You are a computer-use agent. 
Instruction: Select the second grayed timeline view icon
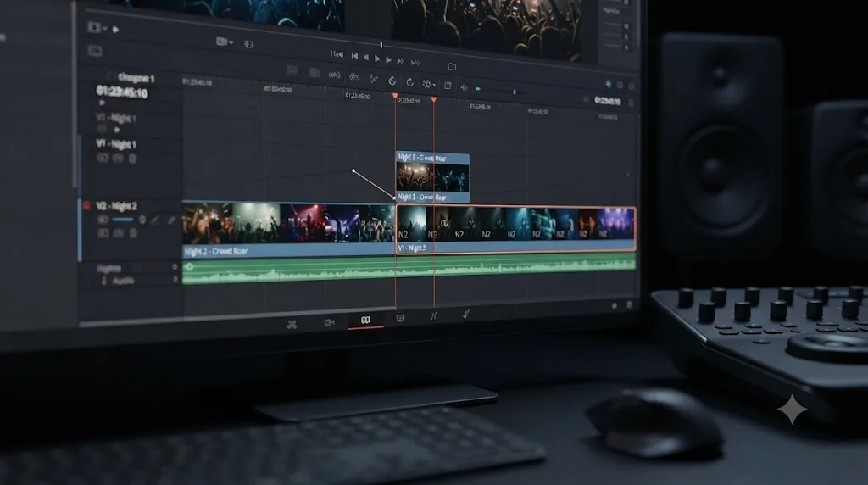pos(314,73)
